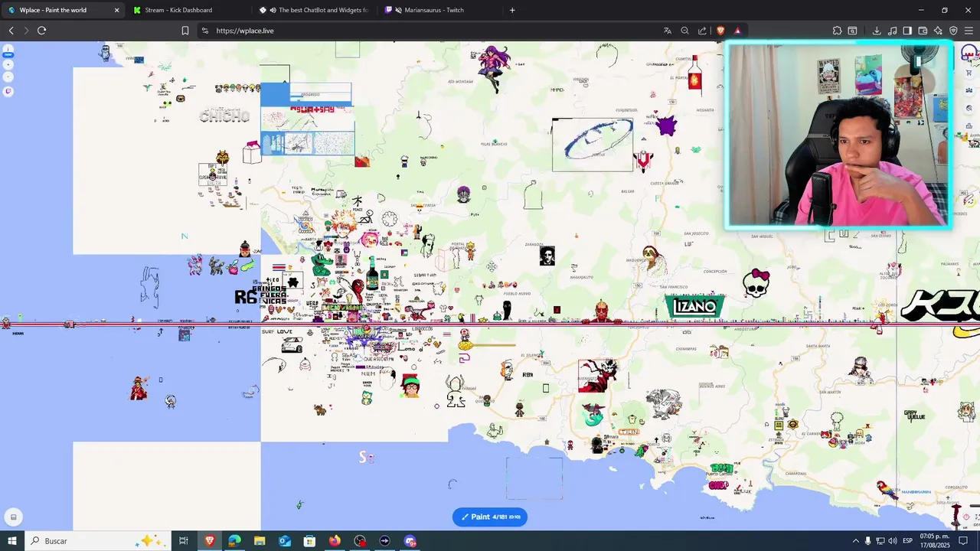Open Outlook from the taskbar
The height and width of the screenshot is (551, 980).
coord(285,541)
